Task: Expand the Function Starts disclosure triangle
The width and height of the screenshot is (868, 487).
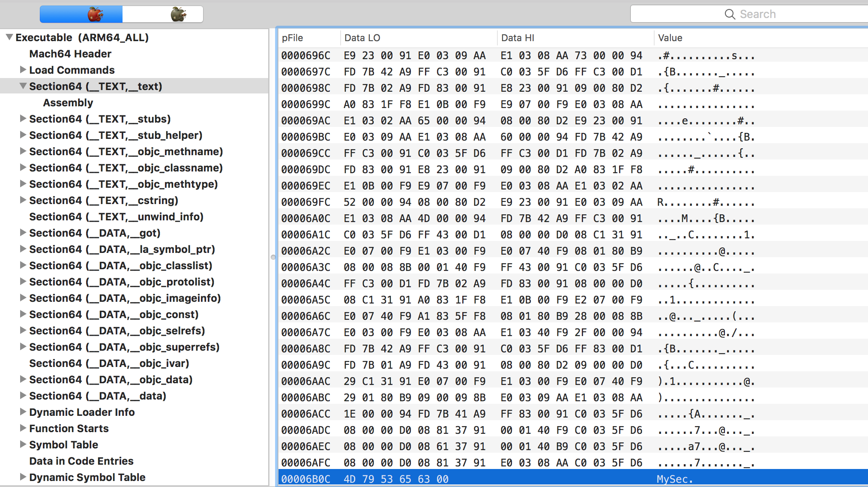Action: pyautogui.click(x=23, y=428)
